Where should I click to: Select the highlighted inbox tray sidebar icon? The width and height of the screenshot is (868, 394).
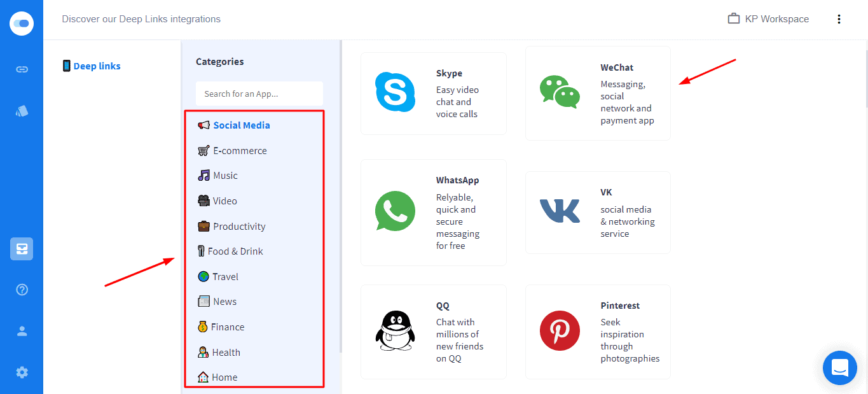click(x=22, y=249)
